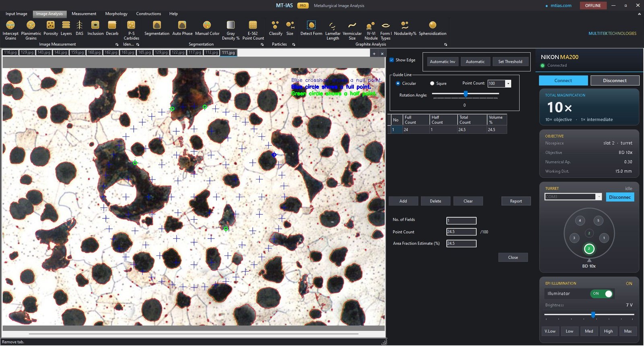Select the Auto Phase tool
The width and height of the screenshot is (644, 346).
tap(182, 29)
